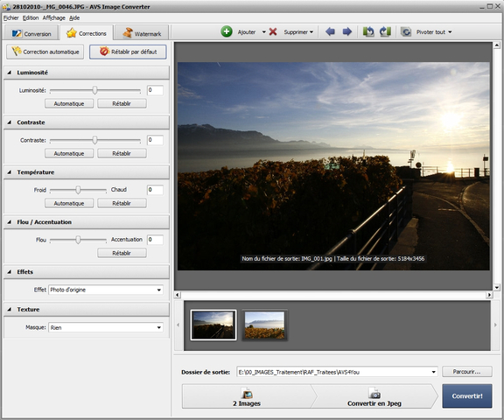Open the Aide menu
This screenshot has height=420, width=504.
(74, 18)
